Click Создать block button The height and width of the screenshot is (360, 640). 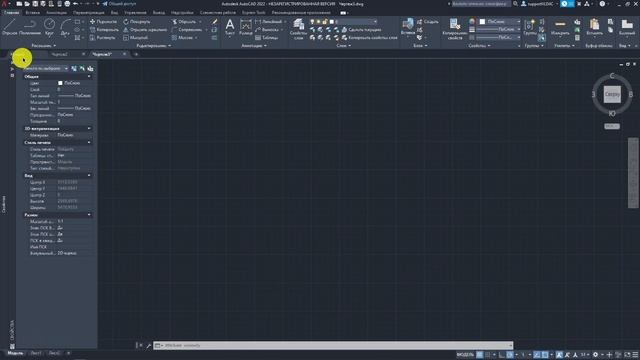pos(428,22)
